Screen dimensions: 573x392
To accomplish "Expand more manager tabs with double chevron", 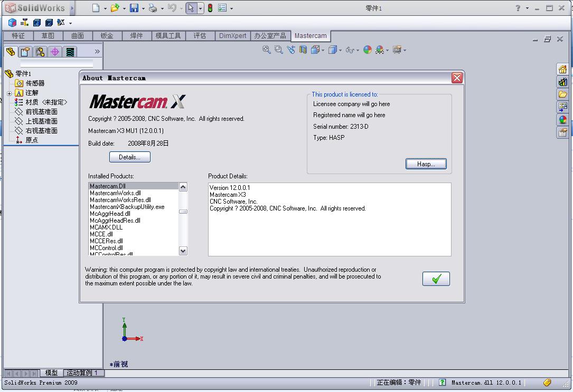I will pyautogui.click(x=97, y=52).
